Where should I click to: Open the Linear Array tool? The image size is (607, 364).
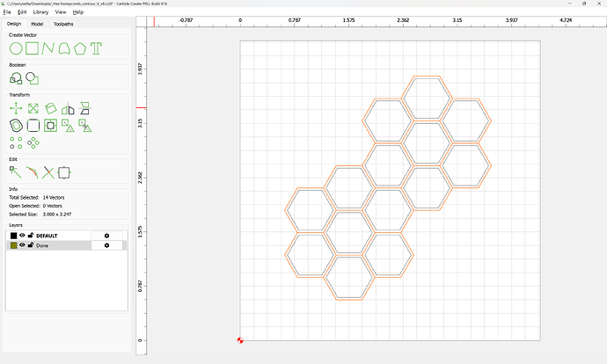(16, 142)
